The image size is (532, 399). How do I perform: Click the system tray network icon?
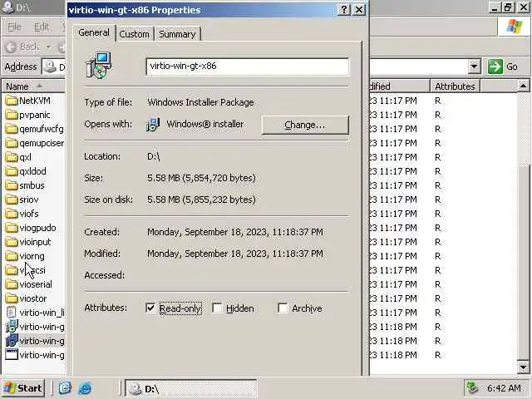(x=472, y=388)
